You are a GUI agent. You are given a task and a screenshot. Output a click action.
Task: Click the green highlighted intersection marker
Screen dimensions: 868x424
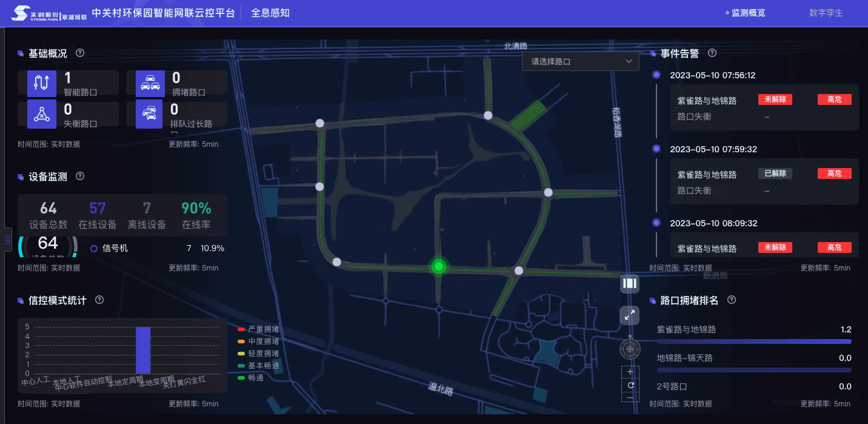pyautogui.click(x=438, y=266)
